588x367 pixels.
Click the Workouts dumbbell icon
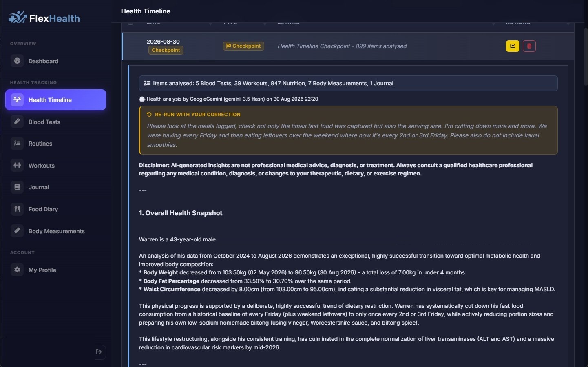coord(17,165)
